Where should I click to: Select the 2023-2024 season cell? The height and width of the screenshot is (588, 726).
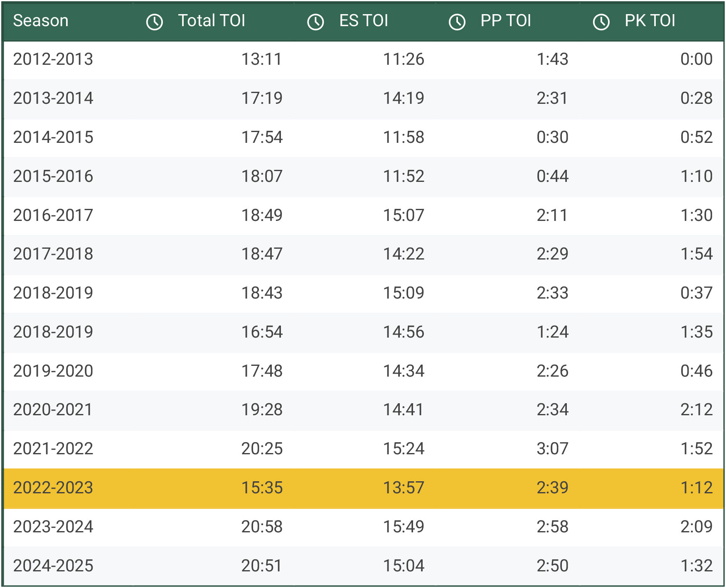53,527
